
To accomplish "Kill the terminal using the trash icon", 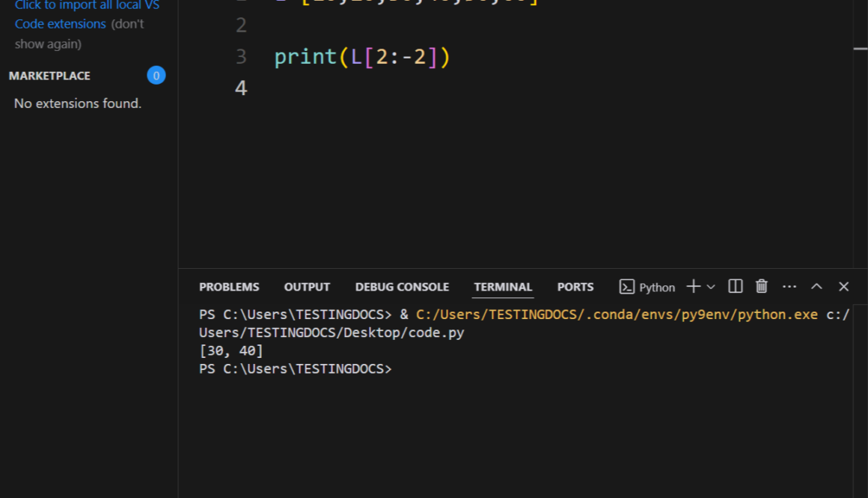I will click(762, 286).
